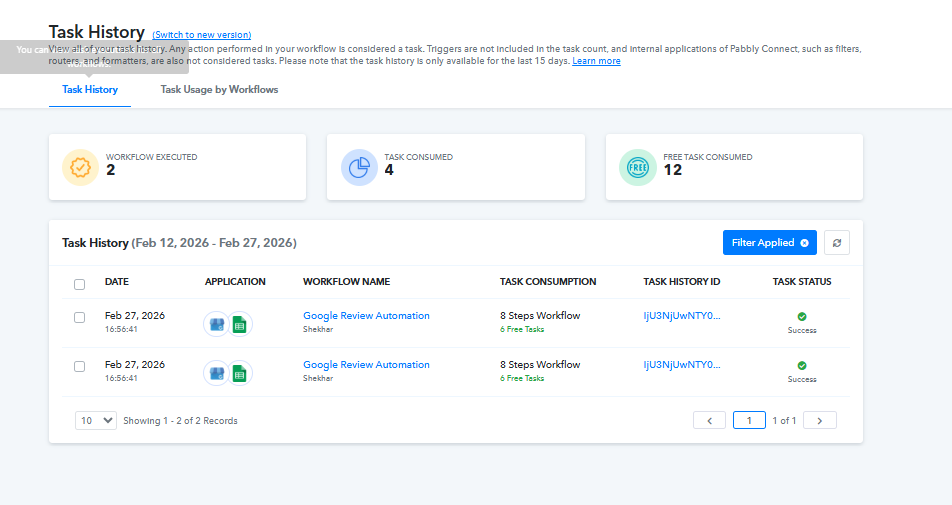Open first row's Task History ID link

tap(681, 316)
